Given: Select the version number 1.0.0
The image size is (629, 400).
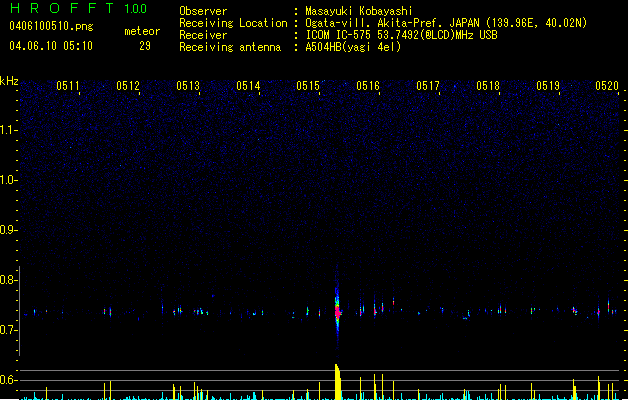Looking at the screenshot, I should [x=135, y=9].
